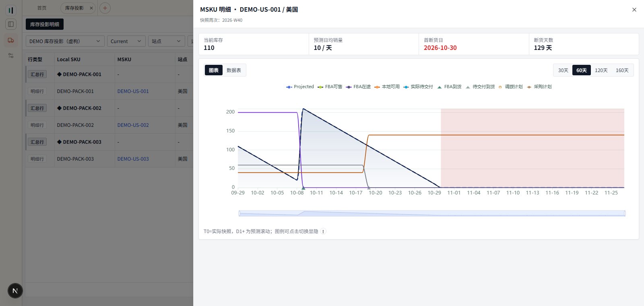Image resolution: width=644 pixels, height=306 pixels.
Task: Toggle the FBA到货 legend entry
Action: coord(449,87)
